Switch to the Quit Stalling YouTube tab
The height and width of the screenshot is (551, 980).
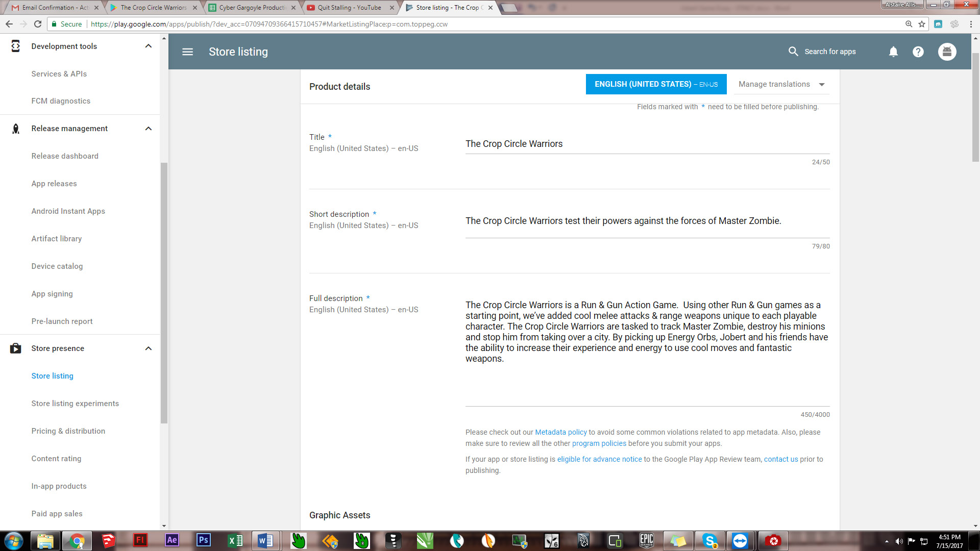coord(350,8)
